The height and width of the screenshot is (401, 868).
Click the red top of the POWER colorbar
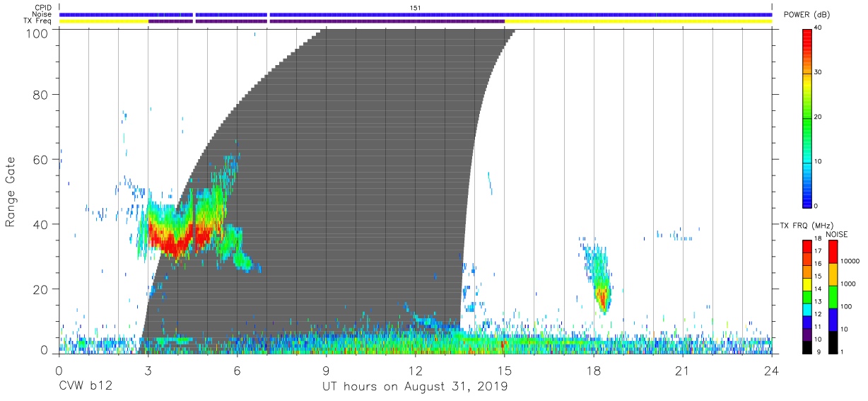807,39
